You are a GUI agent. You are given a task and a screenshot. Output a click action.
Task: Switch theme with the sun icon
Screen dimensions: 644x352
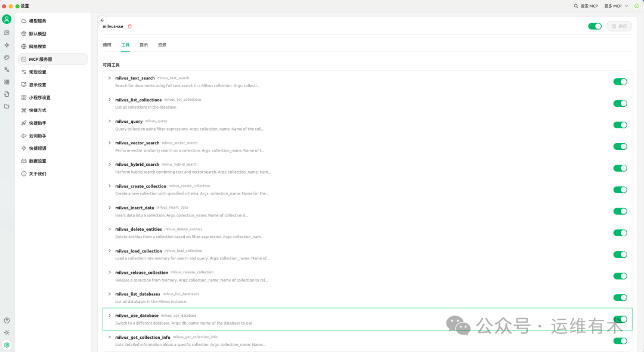pyautogui.click(x=7, y=333)
